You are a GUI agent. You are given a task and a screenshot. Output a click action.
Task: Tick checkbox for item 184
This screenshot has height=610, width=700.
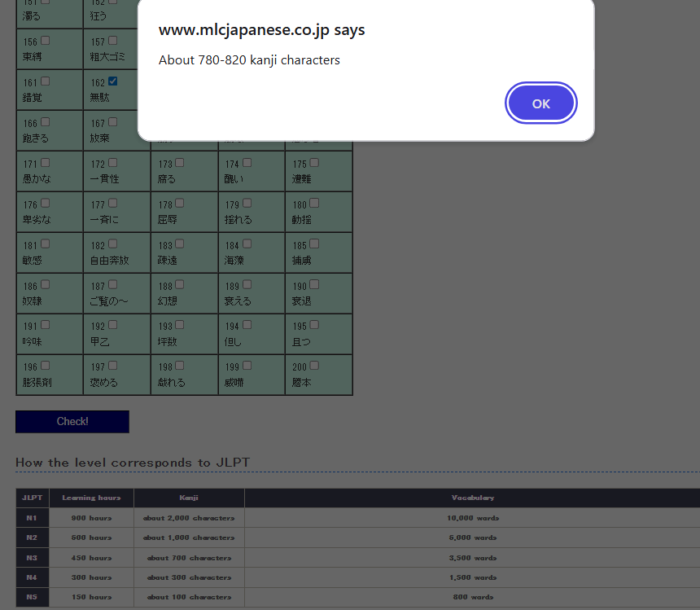pos(247,244)
